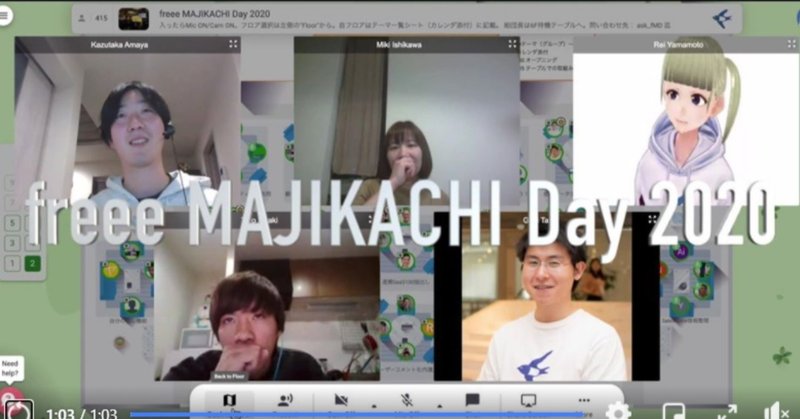Open camera options arrow beside camera icon
Viewport: 800px width, 419px height.
tap(374, 406)
